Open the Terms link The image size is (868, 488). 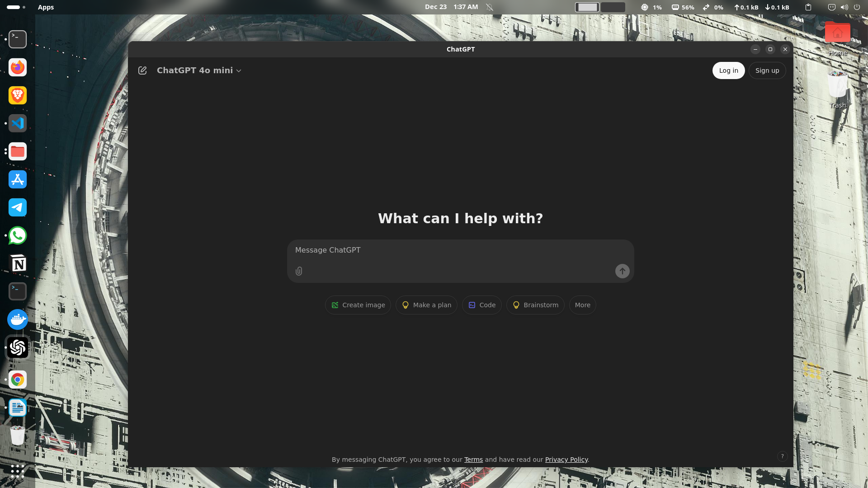pos(473,459)
